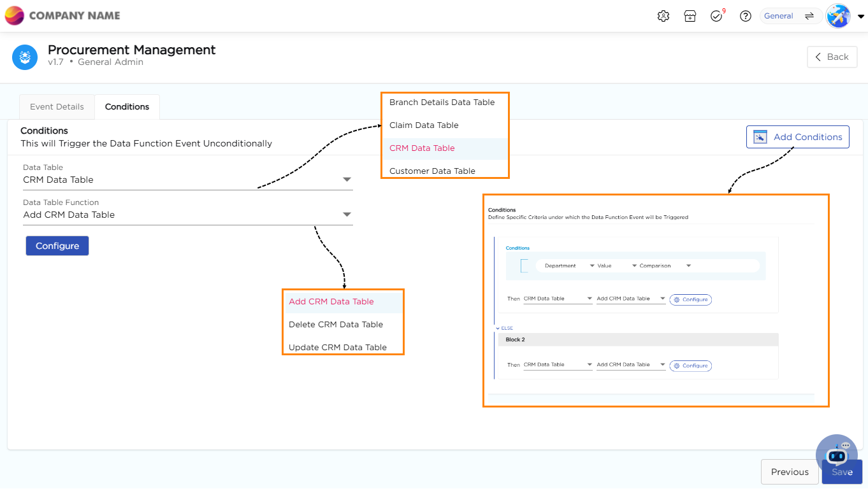Click the Add Conditions button
The width and height of the screenshot is (868, 489).
[x=797, y=137]
